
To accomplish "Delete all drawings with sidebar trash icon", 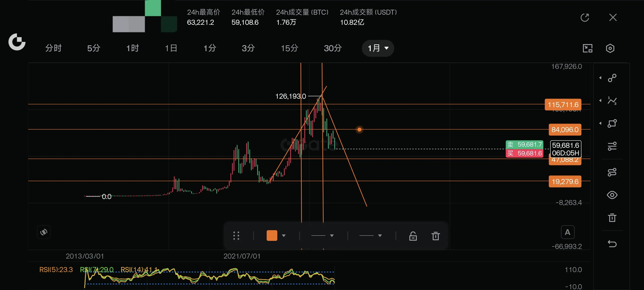I will click(x=612, y=217).
